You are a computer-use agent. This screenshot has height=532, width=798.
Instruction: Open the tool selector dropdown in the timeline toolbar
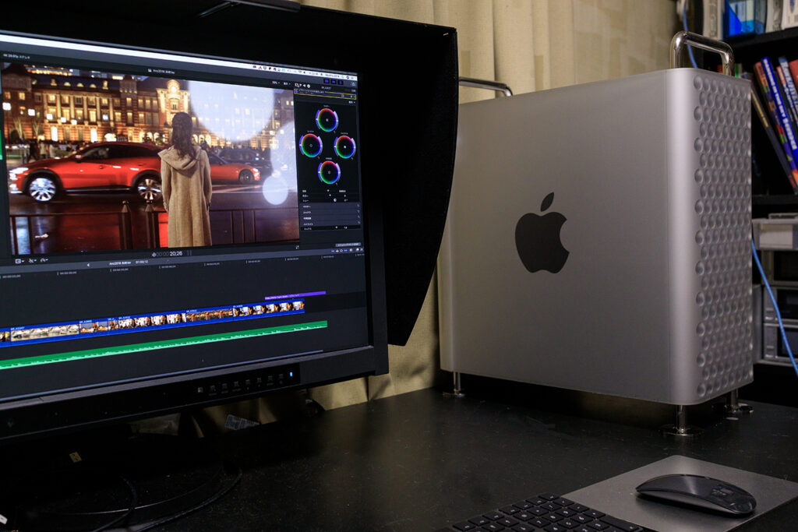(x=31, y=259)
